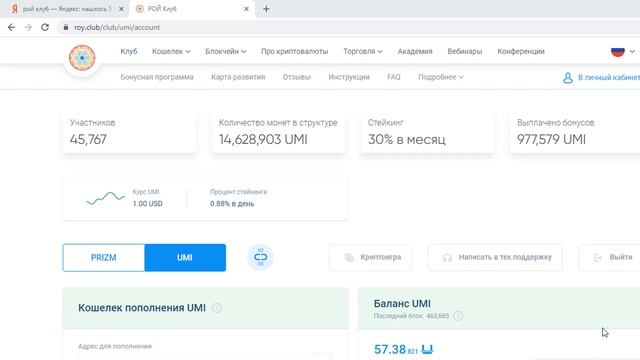Click the browser back arrow
The image size is (640, 360).
click(11, 27)
